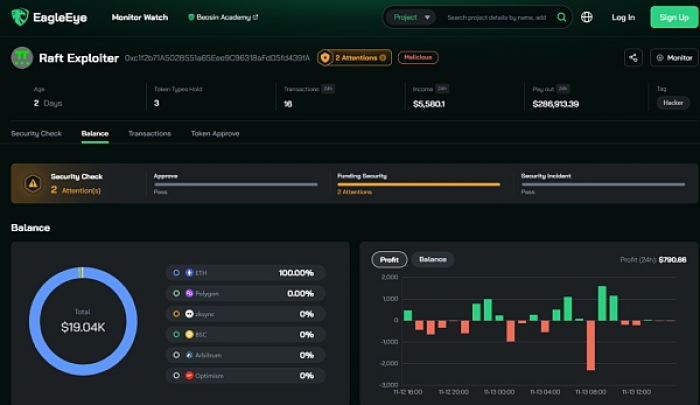Open the language globe icon

tap(587, 17)
